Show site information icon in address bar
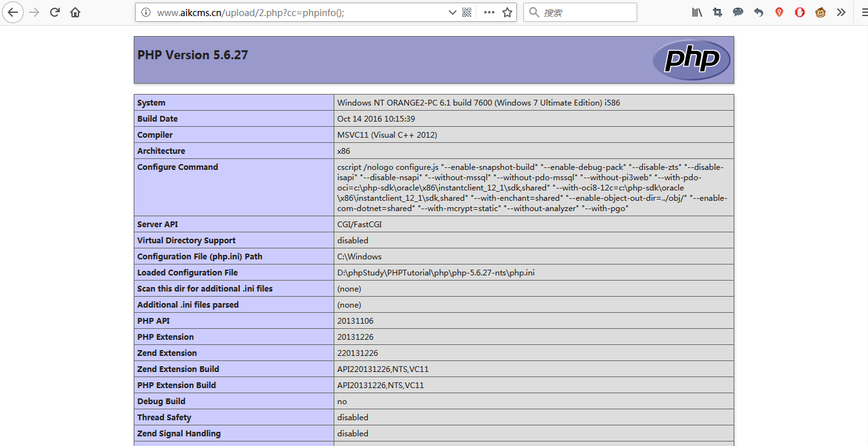 tap(146, 12)
